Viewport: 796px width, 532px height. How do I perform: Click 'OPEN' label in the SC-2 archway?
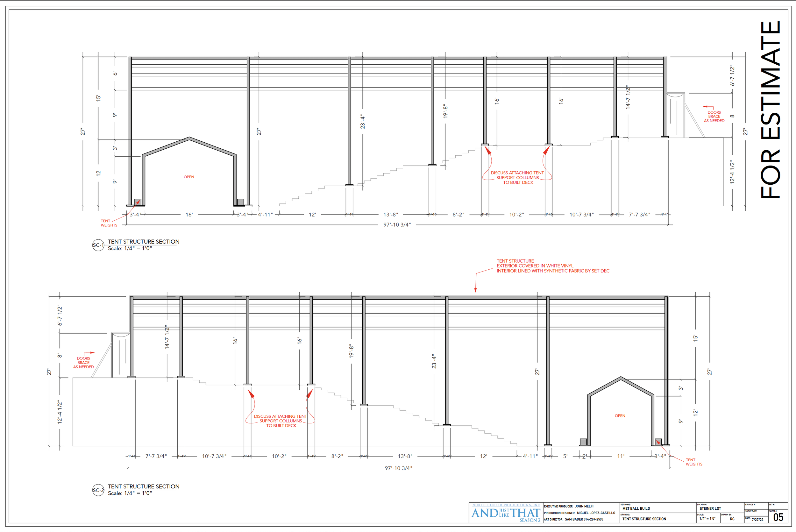pyautogui.click(x=620, y=415)
